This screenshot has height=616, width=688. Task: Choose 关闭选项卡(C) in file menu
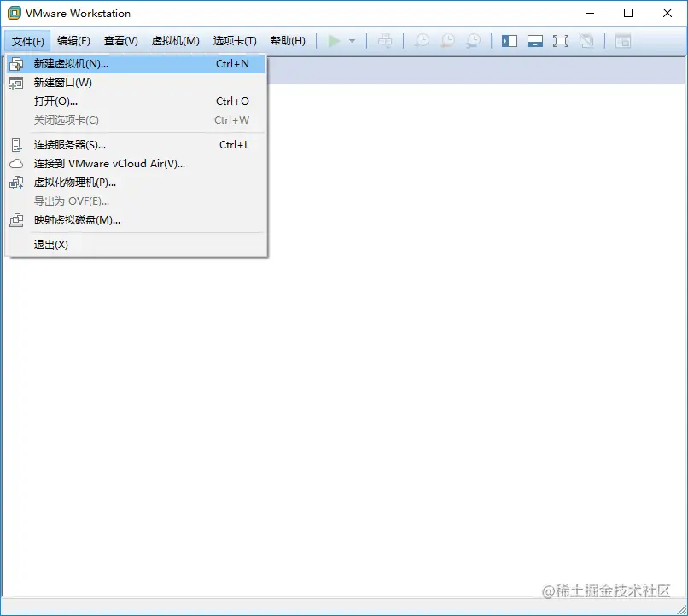coord(136,120)
